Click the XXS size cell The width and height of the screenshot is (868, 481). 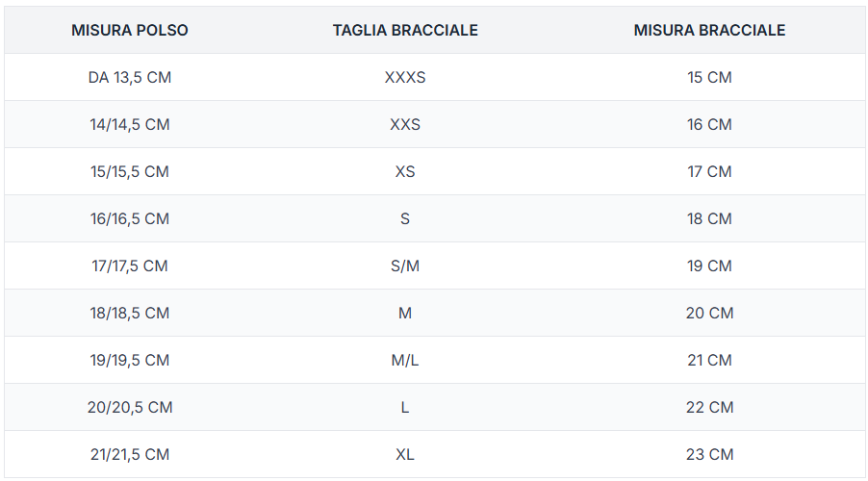405,124
